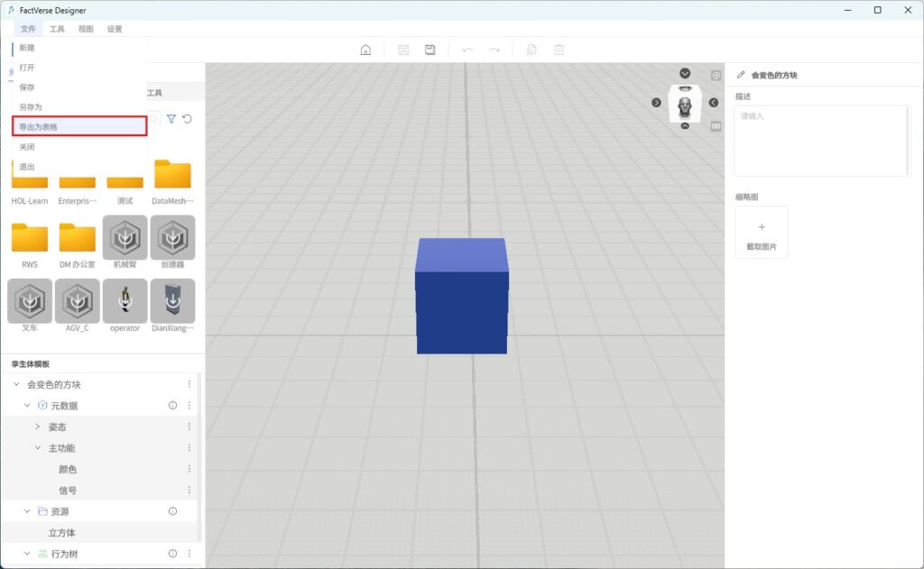Click the filter funnel icon in resource panel

(x=171, y=119)
